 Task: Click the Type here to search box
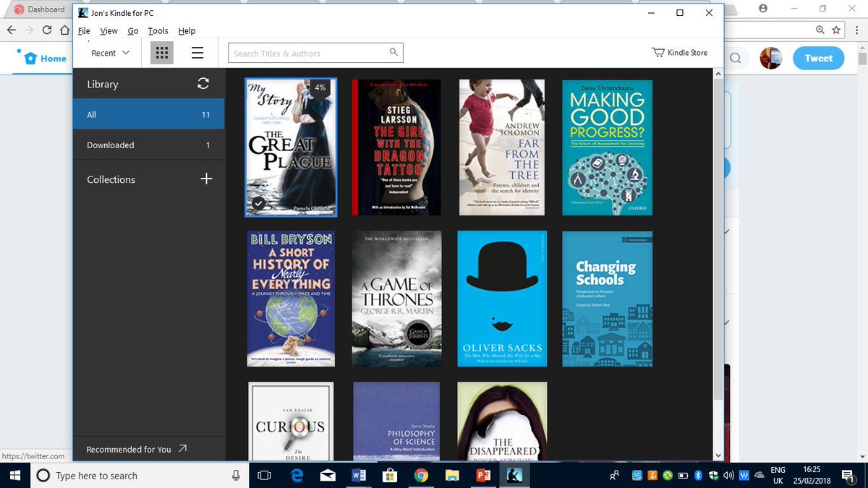click(139, 475)
